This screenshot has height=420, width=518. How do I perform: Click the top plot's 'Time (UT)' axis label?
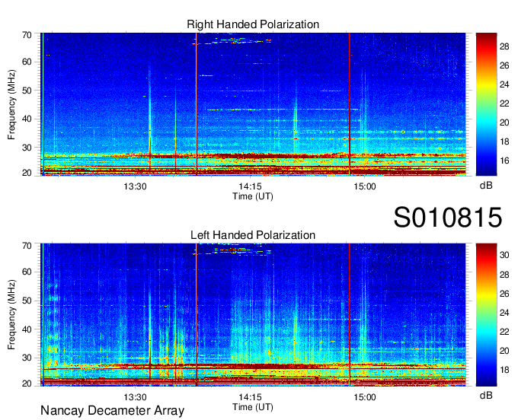[x=253, y=196]
